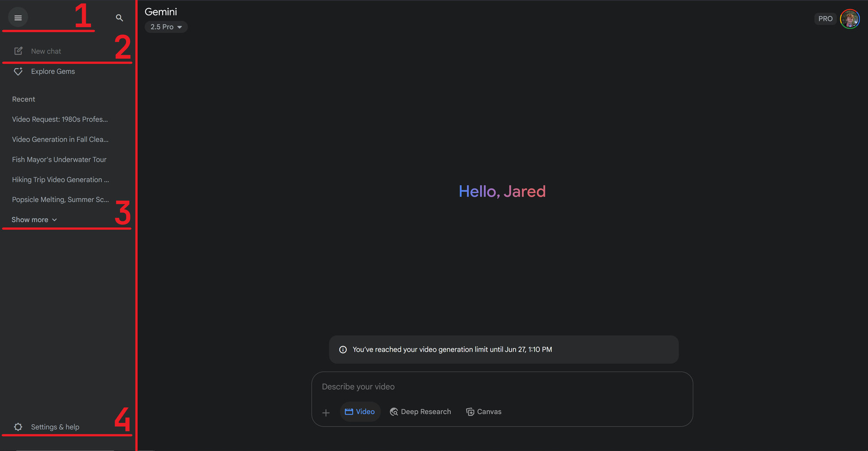Collapse the sidebar with hamburger menu icon
Viewport: 868px width, 451px height.
tap(18, 18)
